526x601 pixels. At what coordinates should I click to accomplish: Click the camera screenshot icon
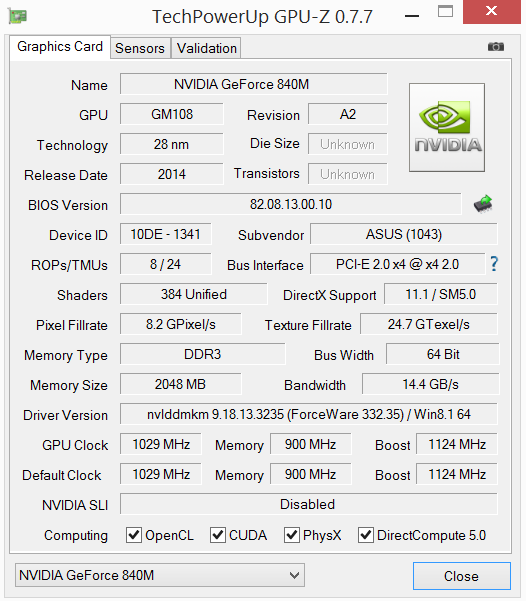pos(496,47)
